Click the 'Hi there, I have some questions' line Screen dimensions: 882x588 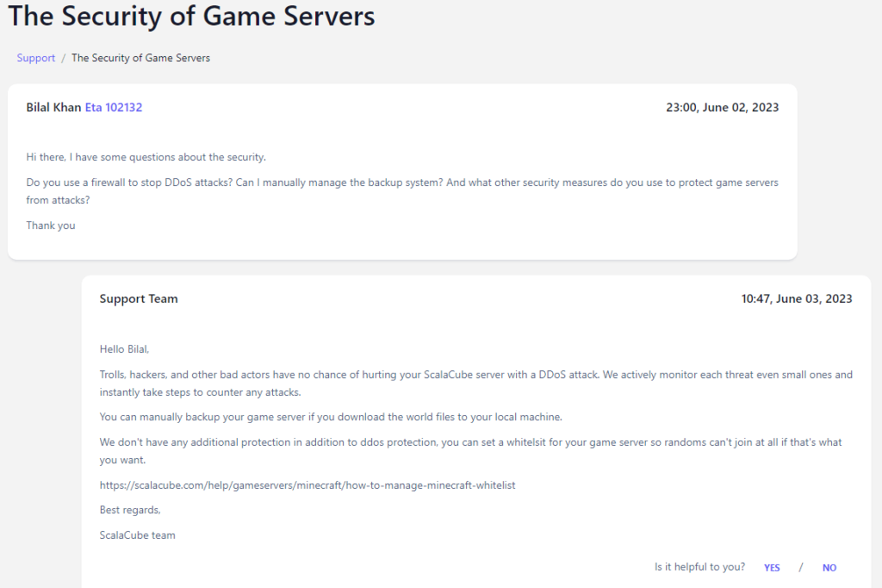tap(146, 157)
